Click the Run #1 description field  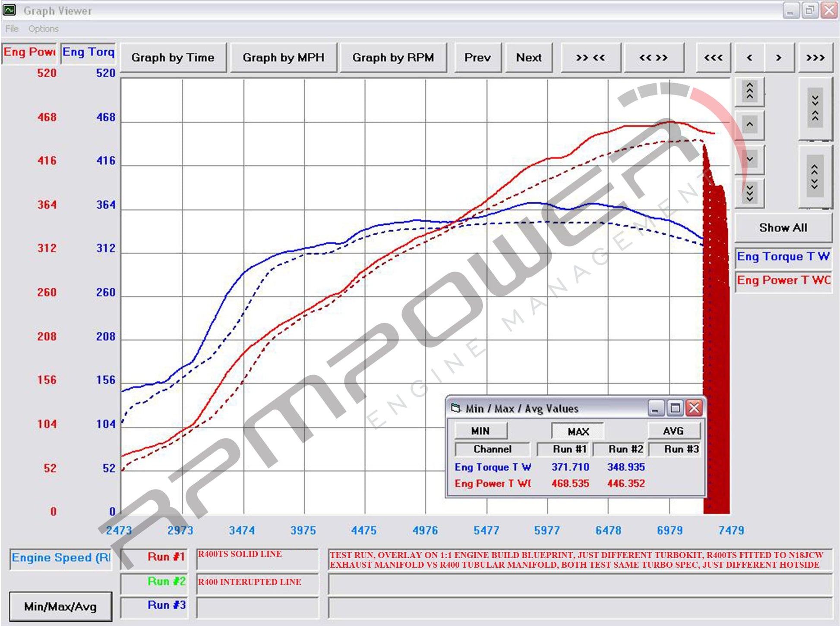click(257, 559)
